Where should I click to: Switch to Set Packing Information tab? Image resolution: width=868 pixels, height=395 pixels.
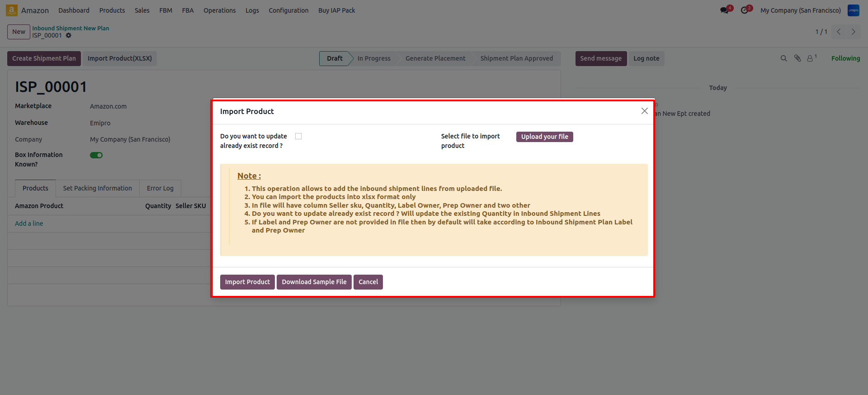pos(97,188)
